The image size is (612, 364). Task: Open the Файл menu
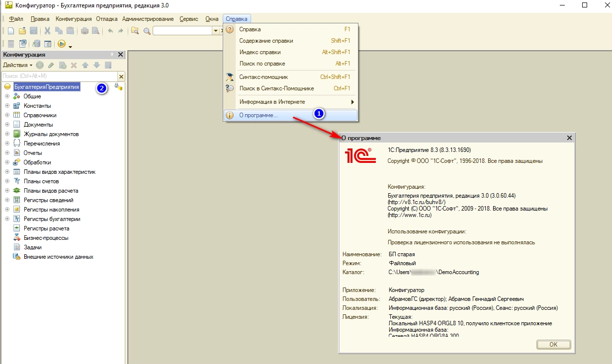pyautogui.click(x=16, y=19)
